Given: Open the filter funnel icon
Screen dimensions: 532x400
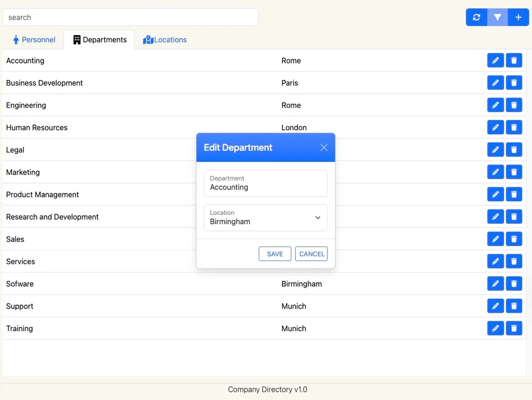Looking at the screenshot, I should point(497,17).
